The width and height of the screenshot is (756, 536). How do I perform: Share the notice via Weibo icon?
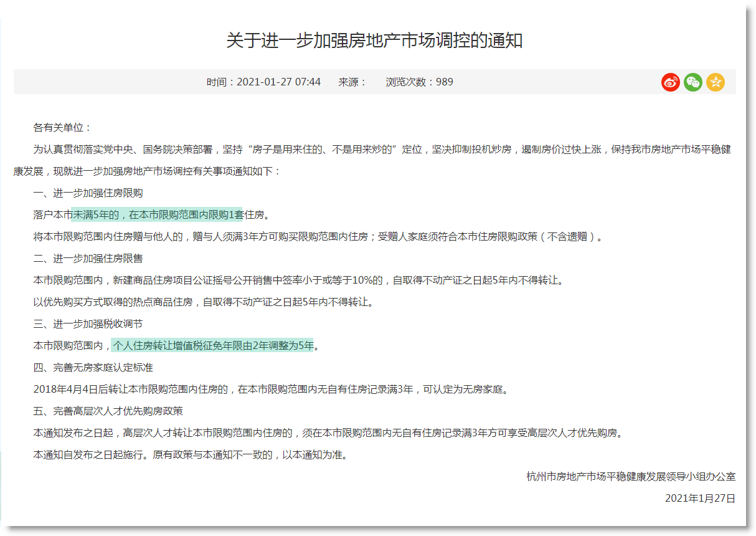(671, 82)
